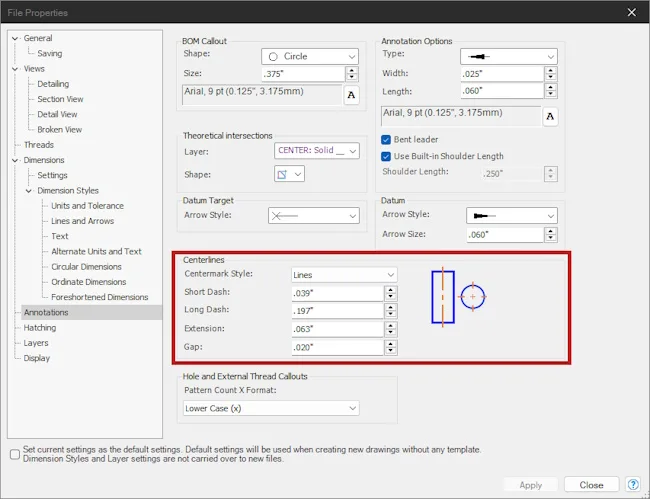Open Datum Target Arrow Style dropdown
Viewport: 650px width, 499px height.
pyautogui.click(x=314, y=216)
